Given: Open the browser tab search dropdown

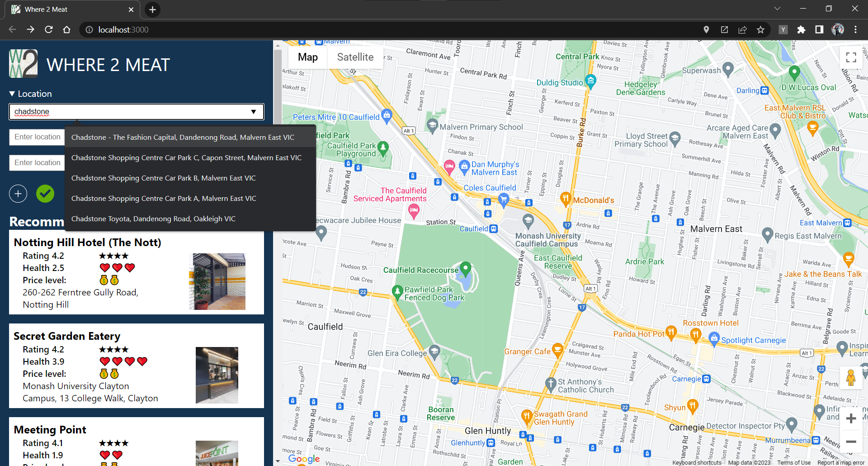Looking at the screenshot, I should pos(777,9).
